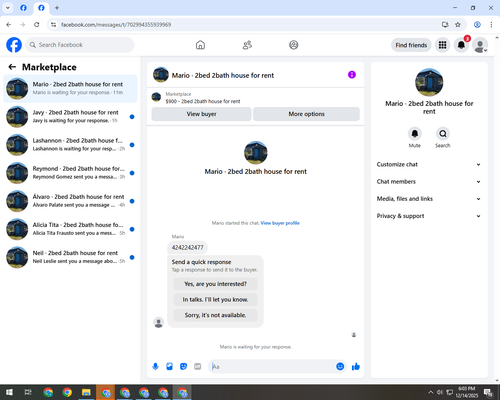
Task: Open File Explorer from taskbar
Action: pyautogui.click(x=86, y=392)
